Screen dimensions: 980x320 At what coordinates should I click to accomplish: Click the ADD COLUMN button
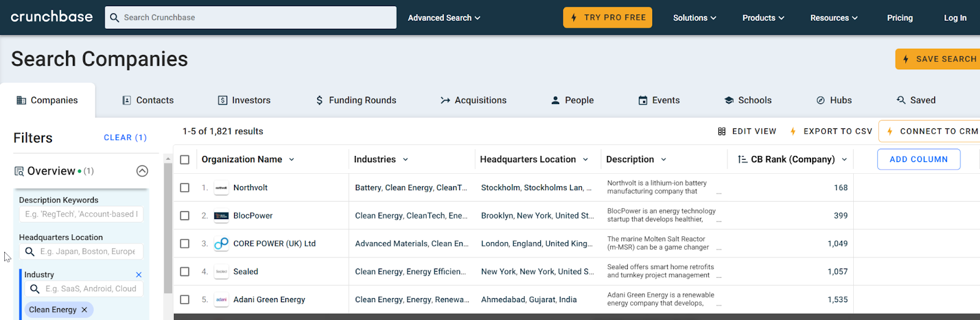918,159
